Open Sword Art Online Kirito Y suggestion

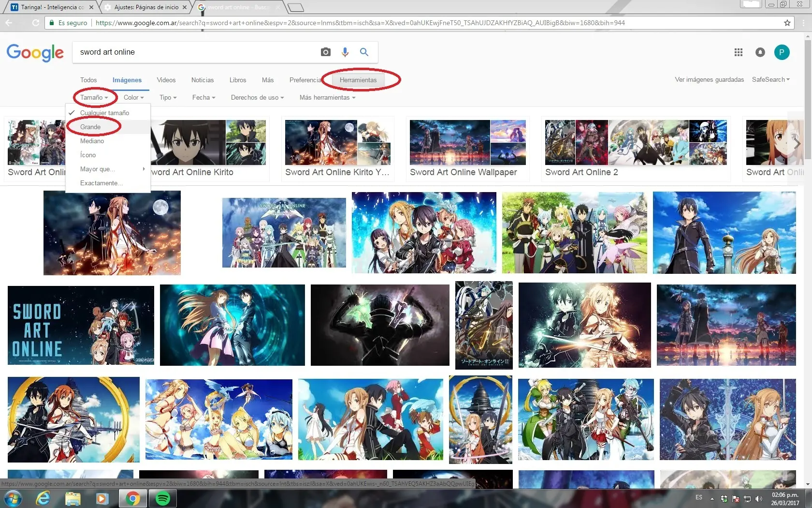click(337, 149)
